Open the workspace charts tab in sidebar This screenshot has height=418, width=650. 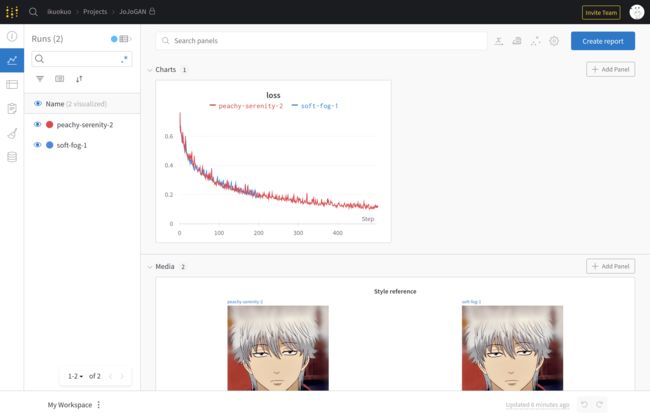12,61
